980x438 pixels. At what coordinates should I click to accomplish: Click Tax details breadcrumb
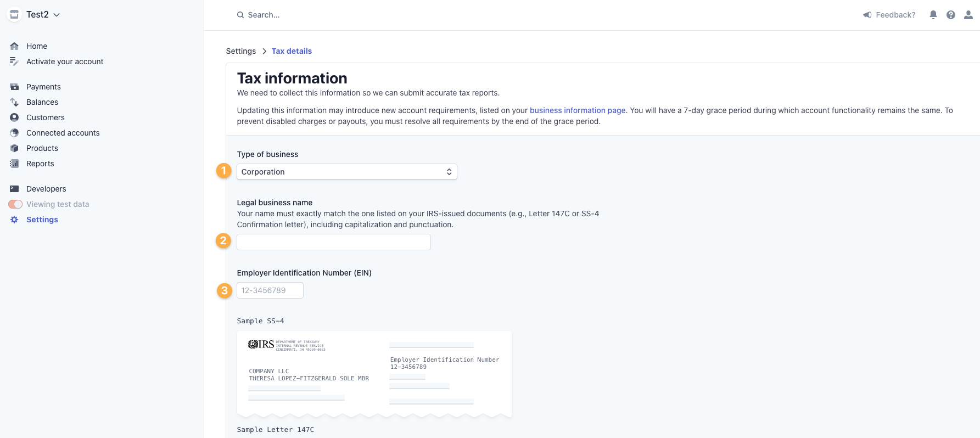click(292, 51)
